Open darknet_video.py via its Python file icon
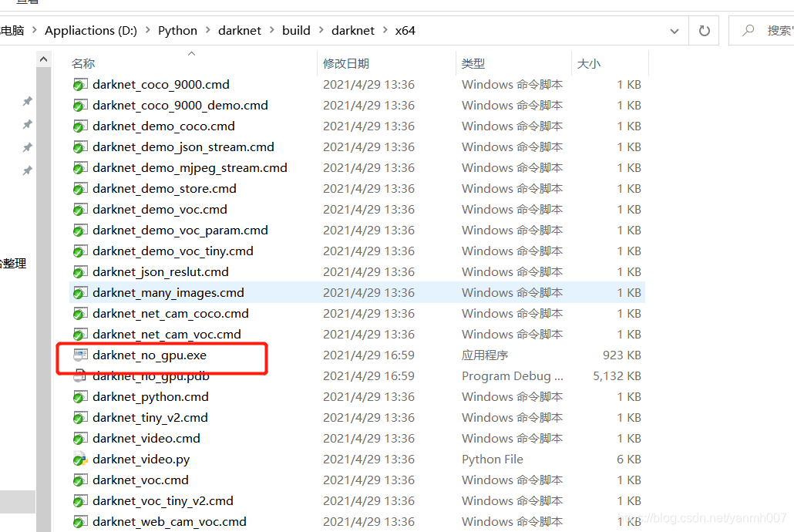Screen dimensions: 794x532 pos(80,459)
